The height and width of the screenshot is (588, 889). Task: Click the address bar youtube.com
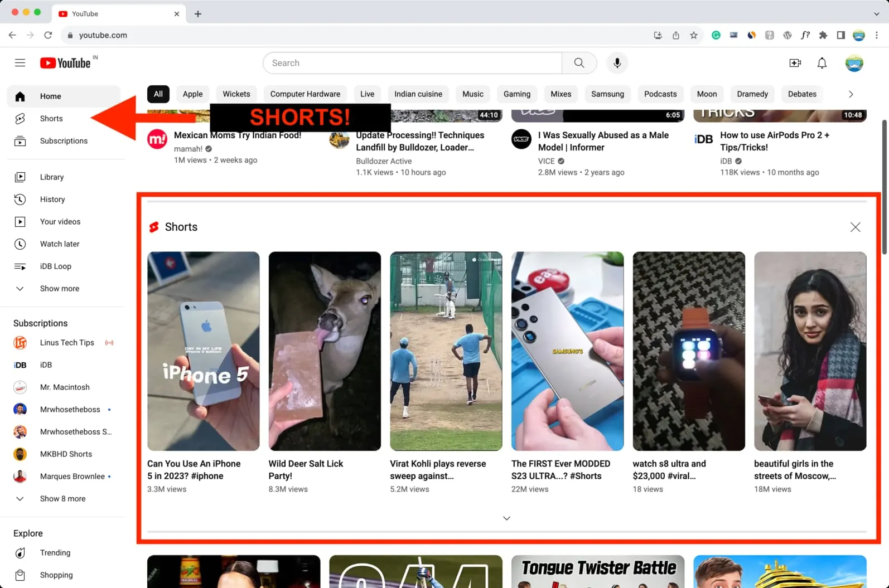(x=103, y=35)
